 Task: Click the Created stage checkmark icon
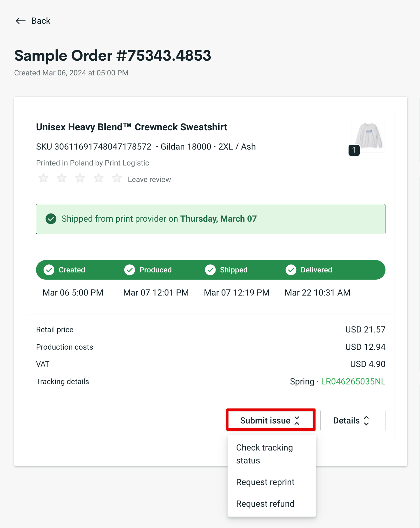click(x=49, y=270)
